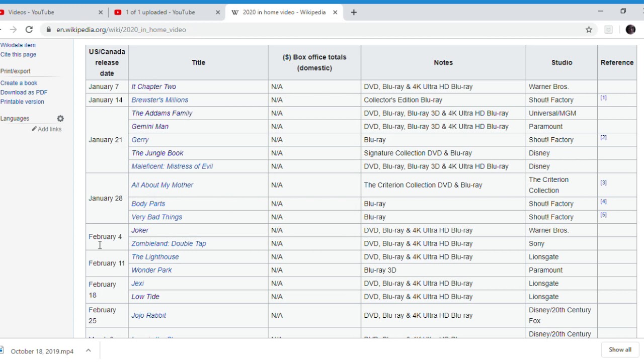Open the Languages settings gear
Screen dimensions: 644x362
(x=60, y=119)
